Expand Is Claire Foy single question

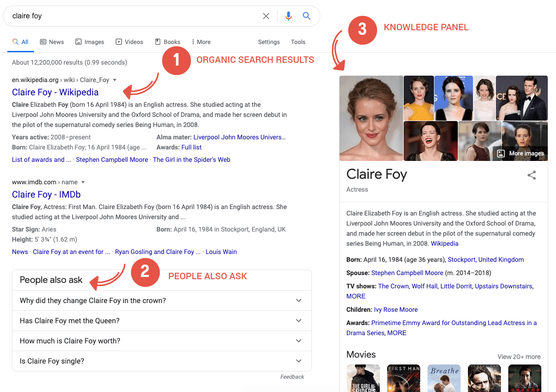tap(161, 361)
